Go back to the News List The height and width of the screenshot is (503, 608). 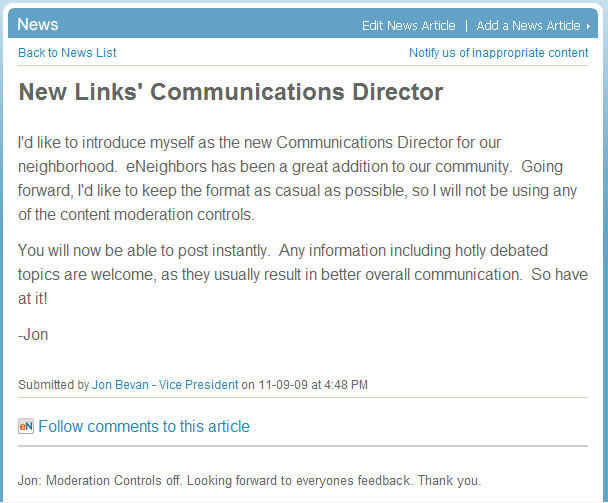click(67, 53)
